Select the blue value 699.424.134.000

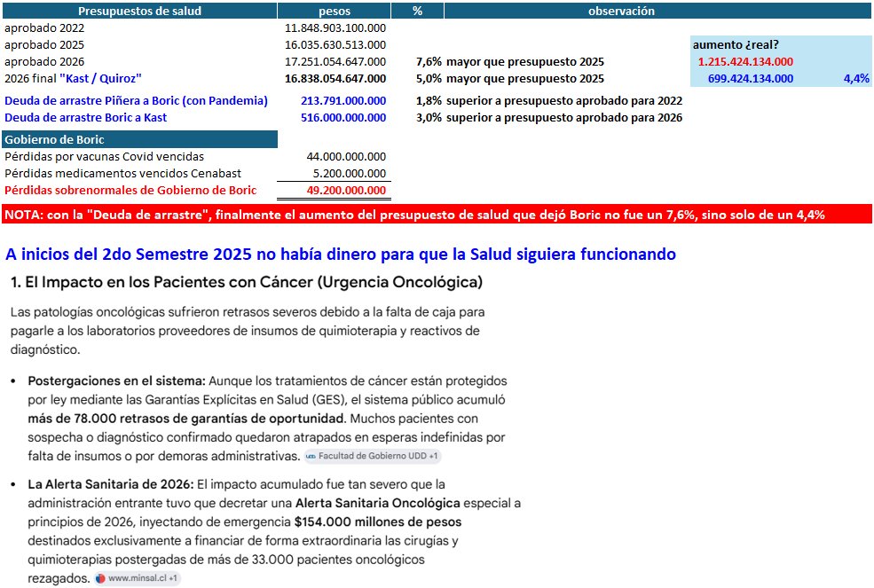pos(751,78)
